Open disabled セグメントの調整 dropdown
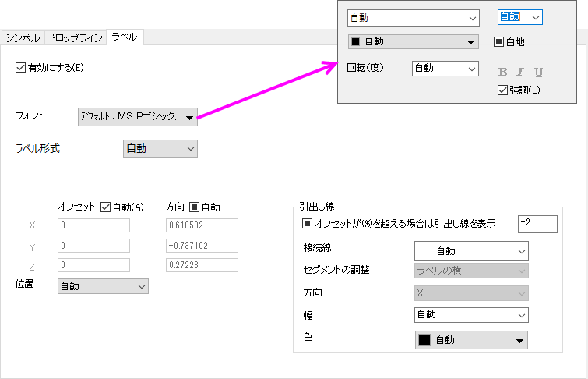588x379 pixels. (471, 271)
